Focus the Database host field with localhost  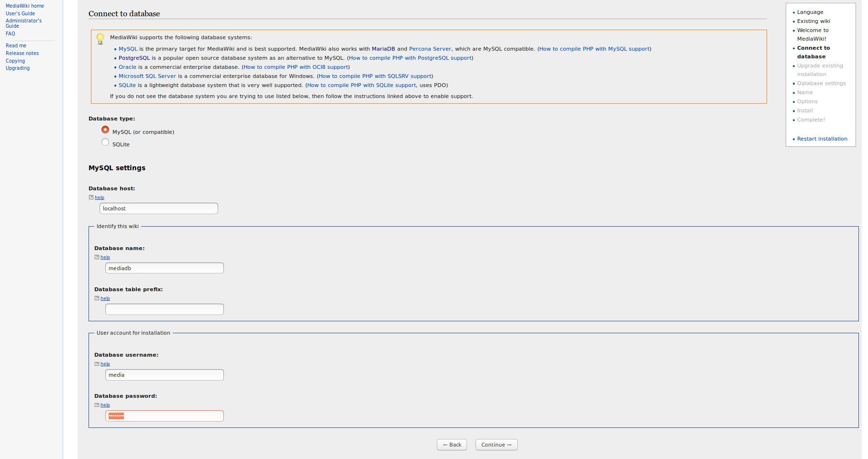point(159,208)
